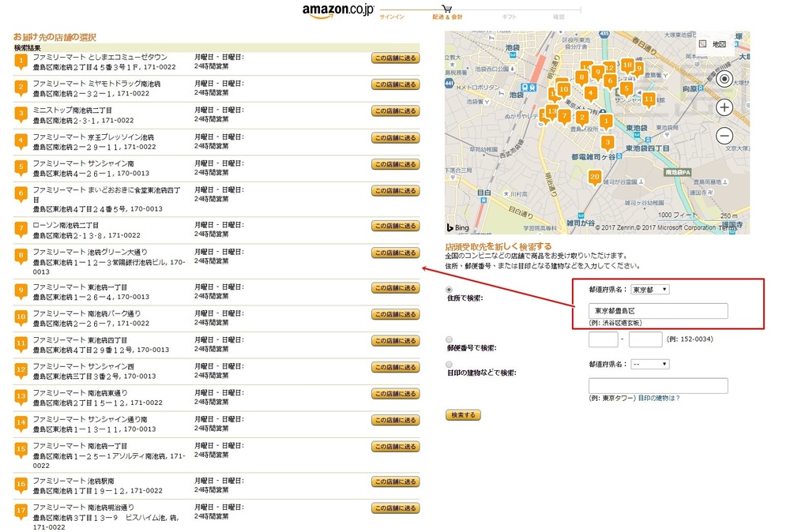
Task: Select map pin number 6
Action: tap(610, 81)
